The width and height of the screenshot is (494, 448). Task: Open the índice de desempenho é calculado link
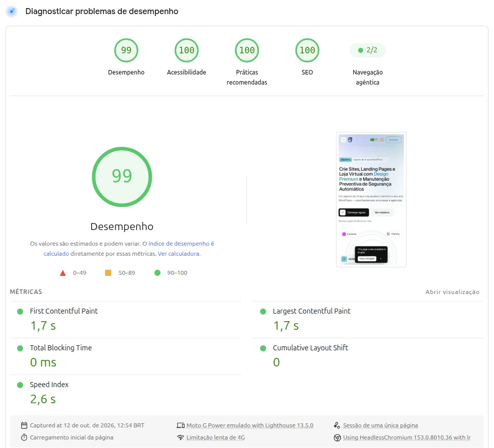pos(181,244)
